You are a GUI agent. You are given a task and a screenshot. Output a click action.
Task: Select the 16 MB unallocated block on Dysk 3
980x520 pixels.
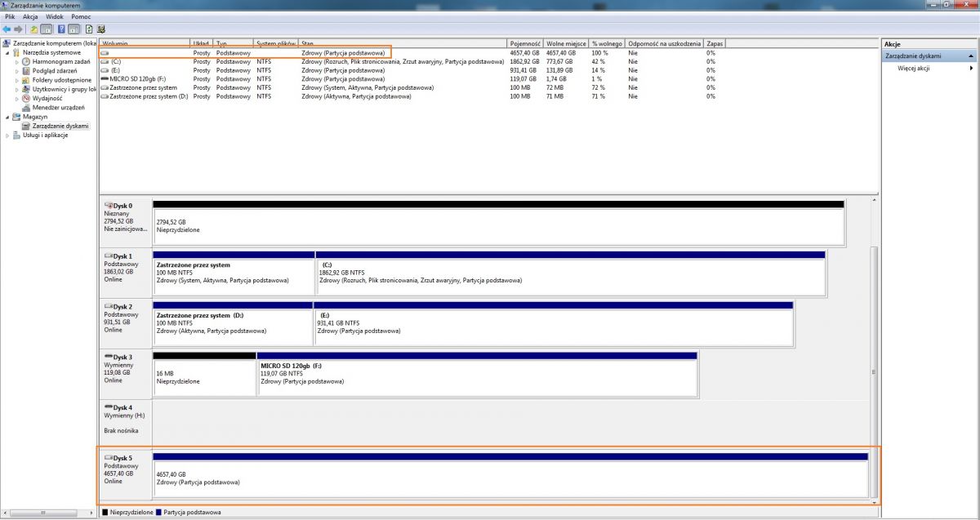(x=204, y=376)
